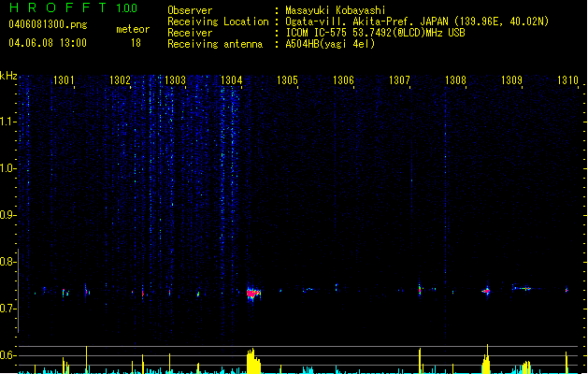The image size is (588, 374).
Task: Click the kHz axis unit label
Action: (8, 76)
